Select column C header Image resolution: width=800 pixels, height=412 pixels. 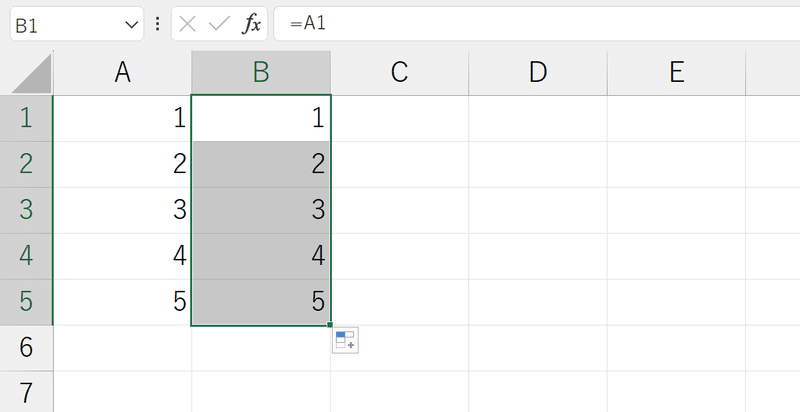[x=399, y=72]
